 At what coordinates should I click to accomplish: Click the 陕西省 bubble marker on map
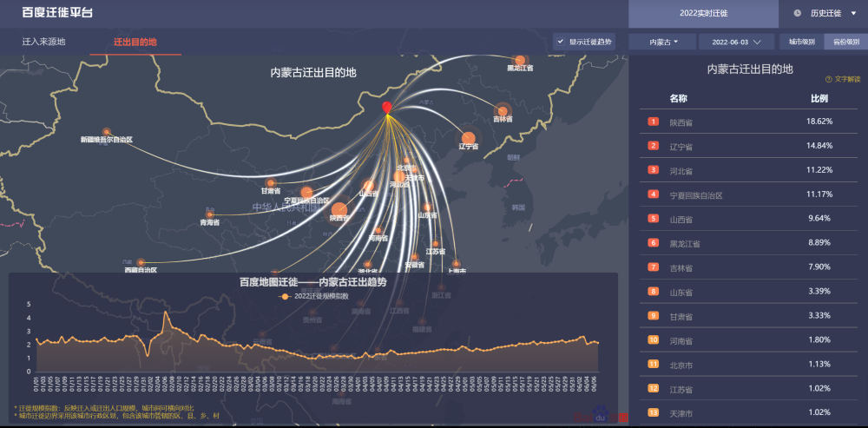click(339, 210)
